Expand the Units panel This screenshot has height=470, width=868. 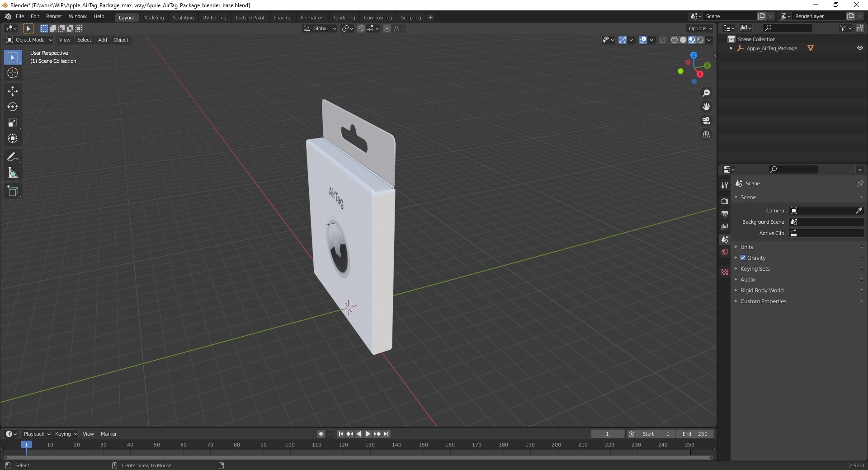tap(746, 247)
